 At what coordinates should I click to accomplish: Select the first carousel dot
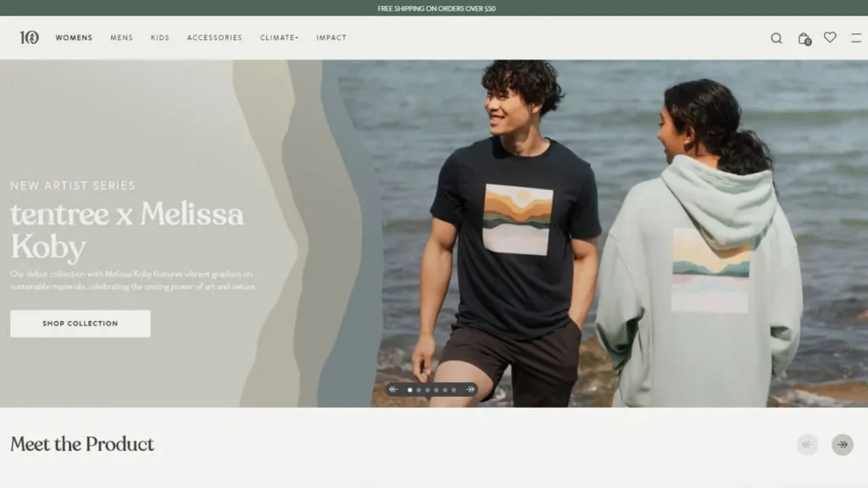(x=409, y=390)
